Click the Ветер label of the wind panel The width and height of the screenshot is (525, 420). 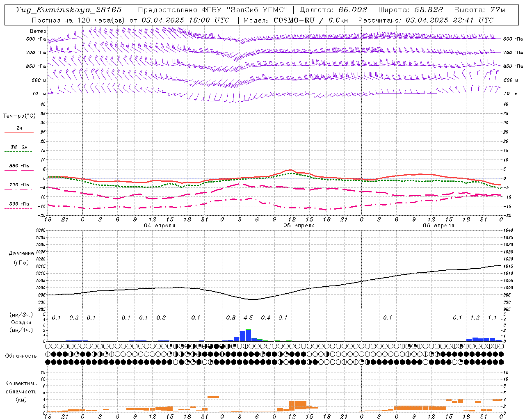(38, 31)
